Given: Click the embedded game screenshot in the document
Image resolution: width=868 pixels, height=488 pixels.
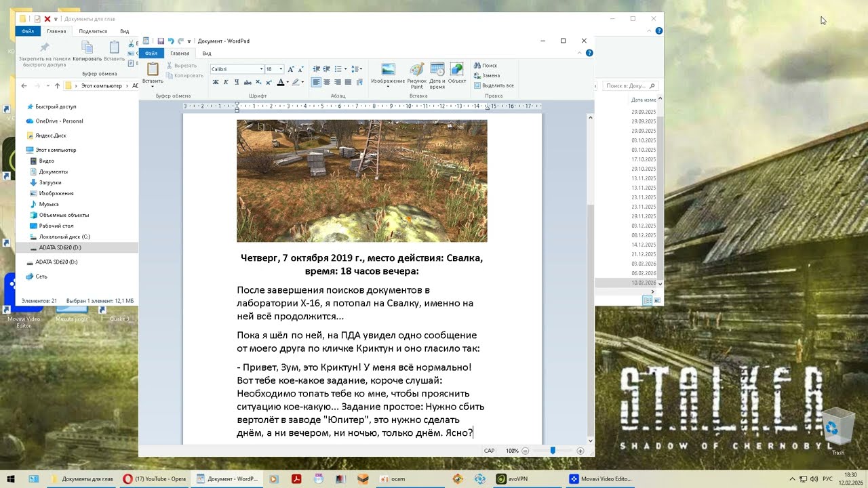Looking at the screenshot, I should coord(361,181).
